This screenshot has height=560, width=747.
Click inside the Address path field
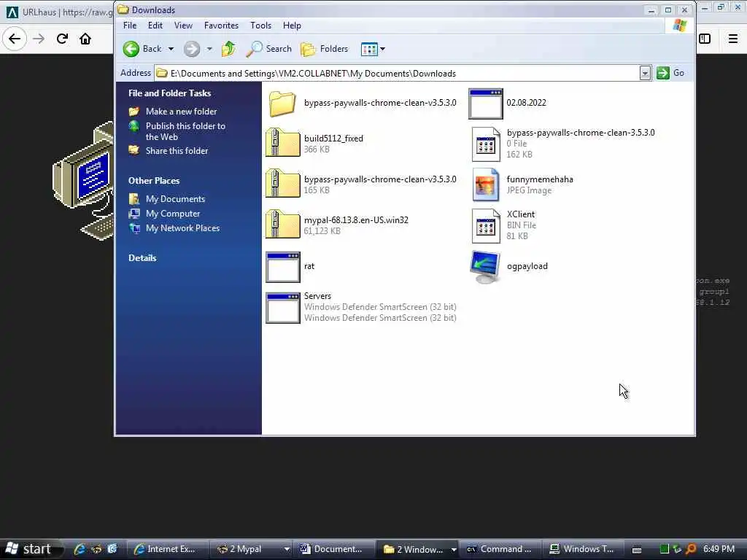pos(398,74)
